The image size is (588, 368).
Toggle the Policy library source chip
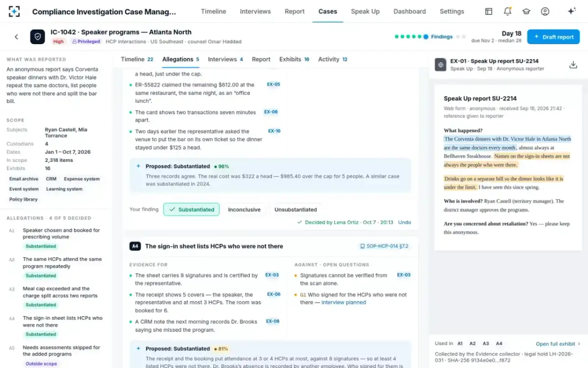(24, 199)
